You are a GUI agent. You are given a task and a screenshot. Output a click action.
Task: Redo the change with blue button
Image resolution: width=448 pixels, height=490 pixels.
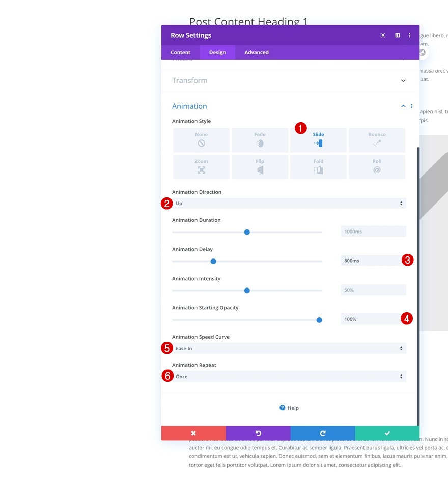pos(323,433)
